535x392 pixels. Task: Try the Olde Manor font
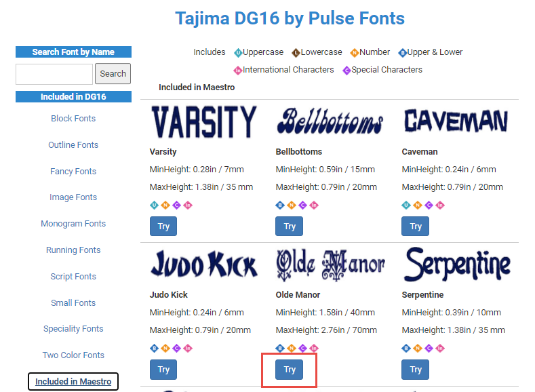tap(290, 370)
